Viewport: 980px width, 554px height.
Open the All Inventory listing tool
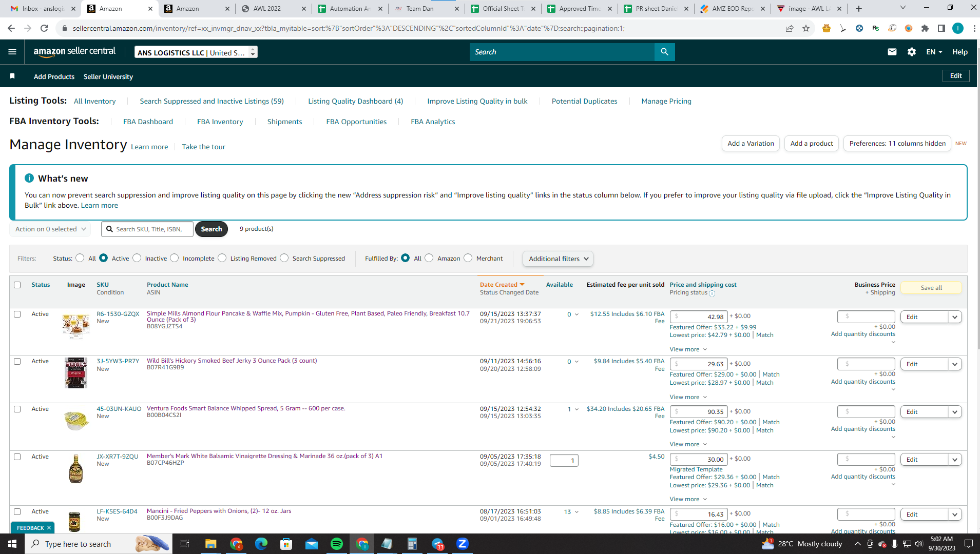click(94, 101)
